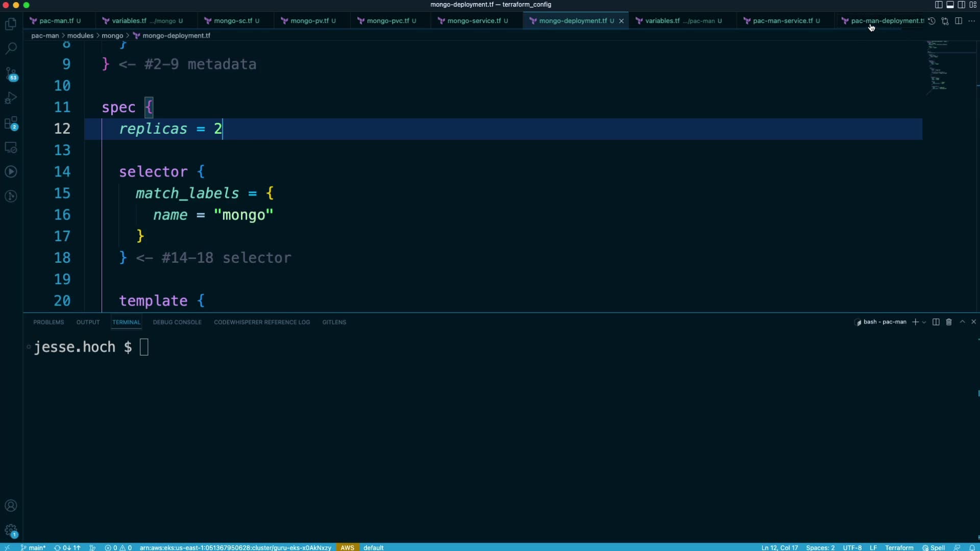This screenshot has width=980, height=551.
Task: Click the modules breadcrumb segment
Action: tap(80, 36)
